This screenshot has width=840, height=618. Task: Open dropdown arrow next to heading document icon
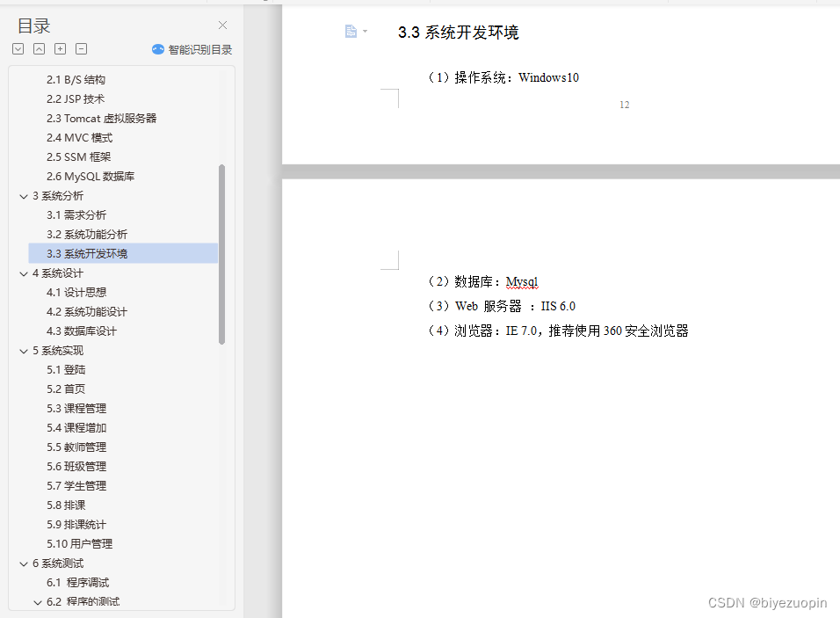pyautogui.click(x=366, y=32)
